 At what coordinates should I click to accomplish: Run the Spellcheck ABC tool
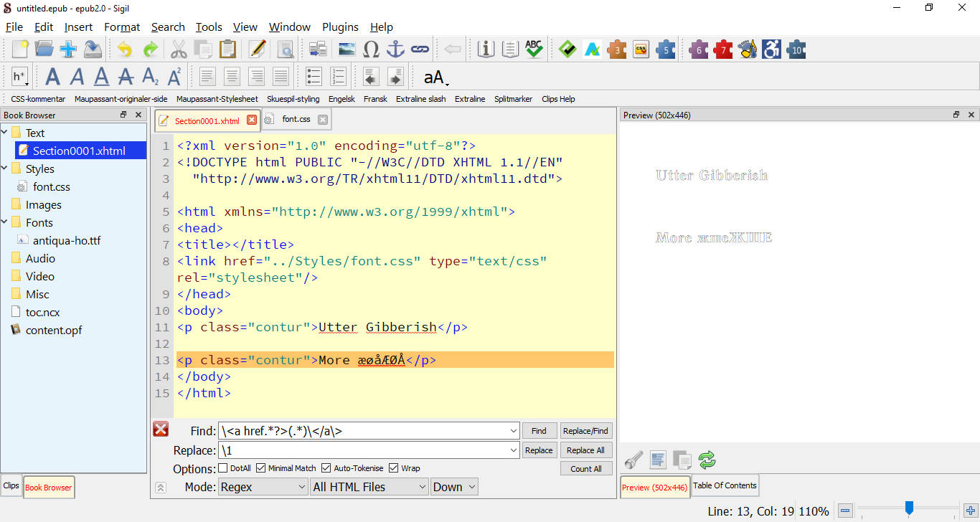pyautogui.click(x=534, y=49)
